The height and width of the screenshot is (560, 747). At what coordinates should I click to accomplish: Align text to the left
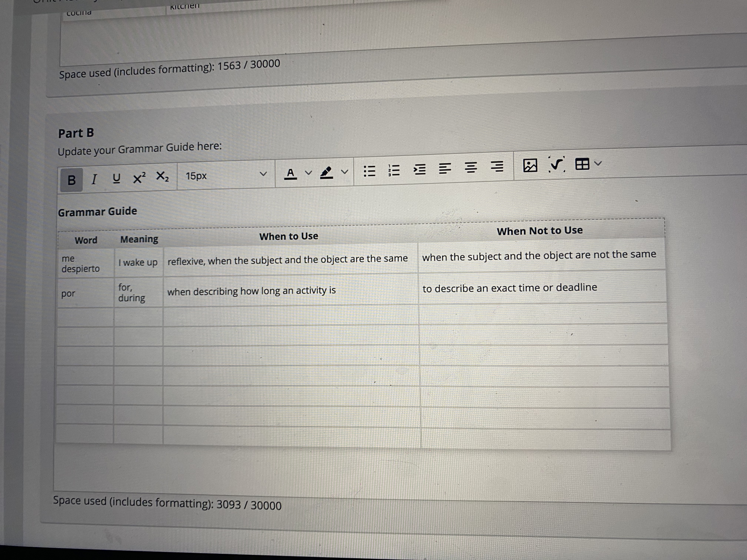pos(445,168)
